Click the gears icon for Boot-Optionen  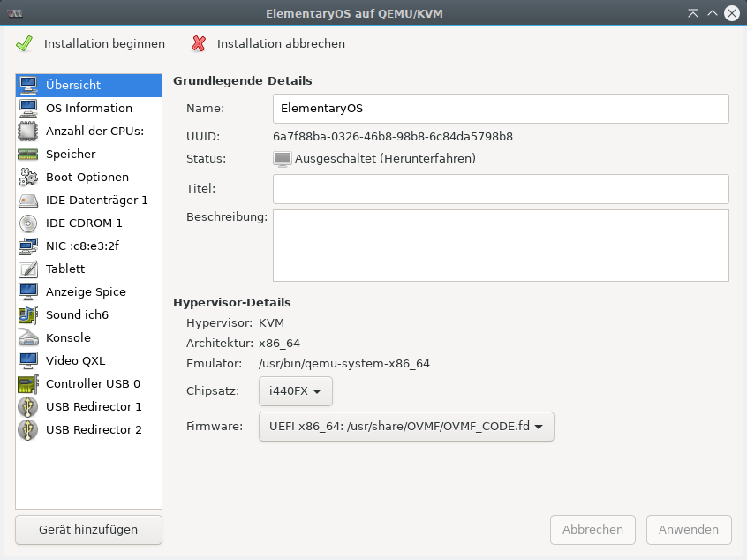(28, 177)
